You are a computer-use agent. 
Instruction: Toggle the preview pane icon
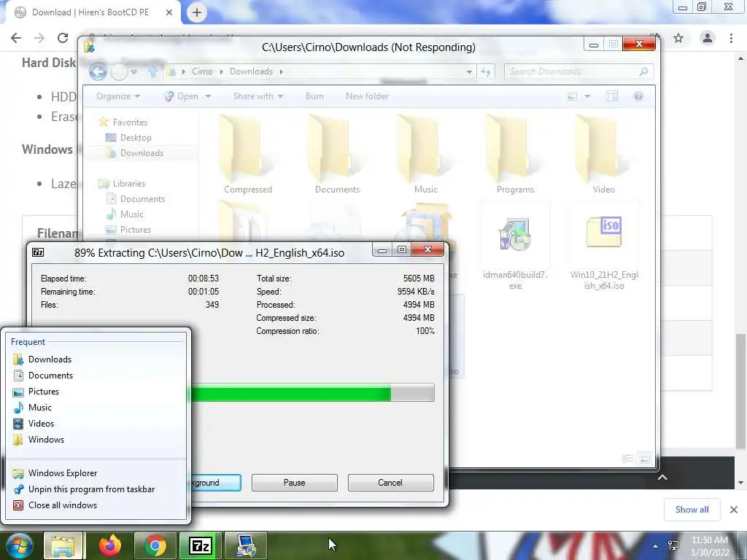612,96
